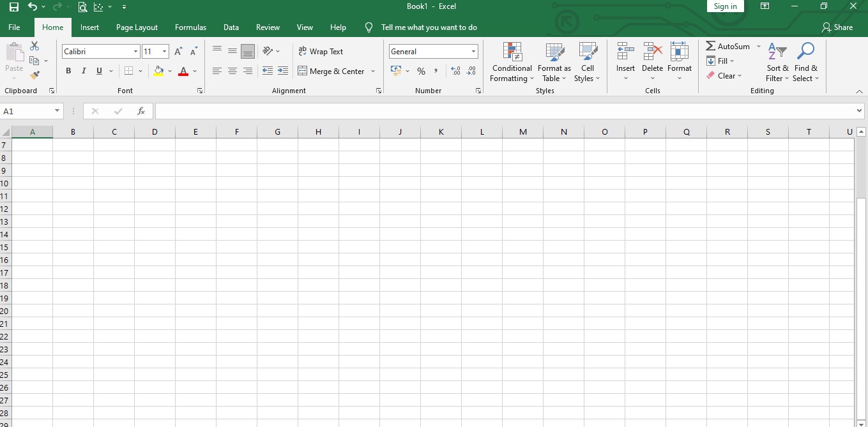Switch to the Data tab
The image size is (868, 427).
(x=231, y=27)
